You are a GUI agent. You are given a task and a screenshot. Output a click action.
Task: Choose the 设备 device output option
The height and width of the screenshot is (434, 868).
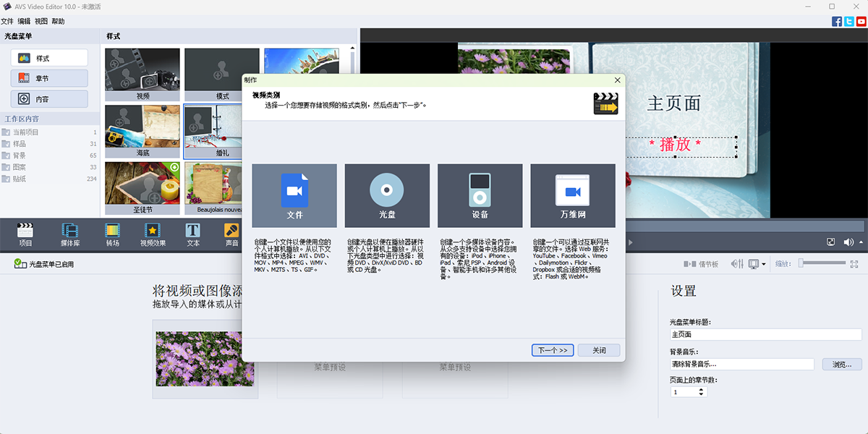point(480,195)
